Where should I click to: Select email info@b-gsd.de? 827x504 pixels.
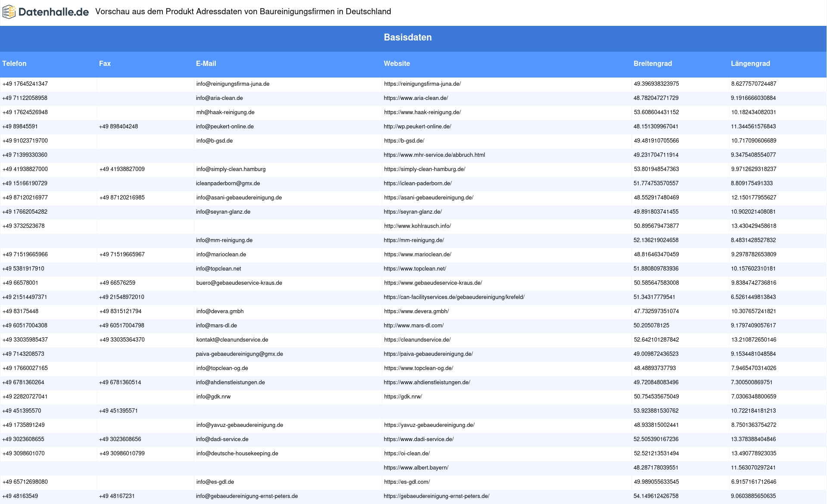pyautogui.click(x=215, y=141)
